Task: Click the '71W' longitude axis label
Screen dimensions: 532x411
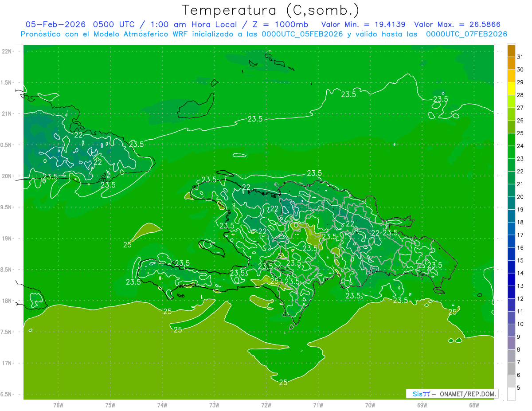Action: pyautogui.click(x=318, y=405)
